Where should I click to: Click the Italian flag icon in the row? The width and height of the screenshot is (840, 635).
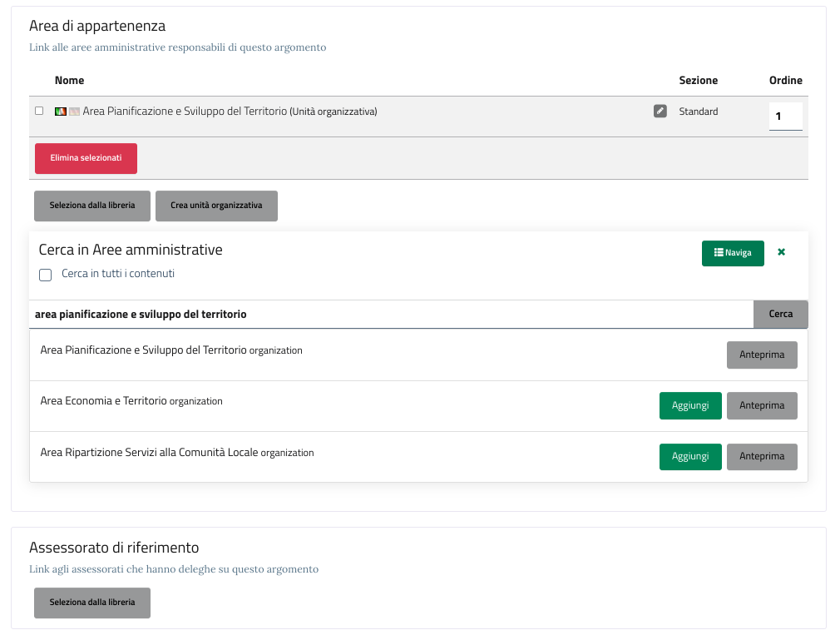[61, 112]
